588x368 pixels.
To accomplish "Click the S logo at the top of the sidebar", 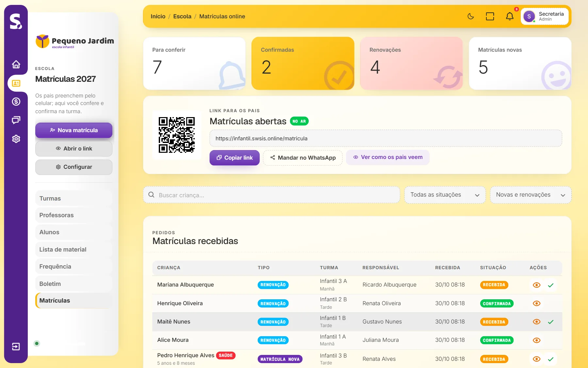I will (16, 21).
